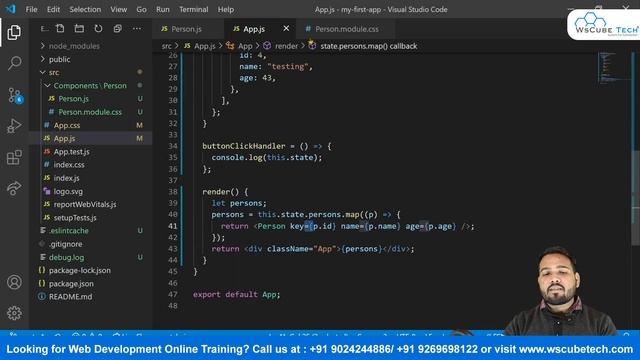Open the Live Share view icon

click(x=14, y=188)
